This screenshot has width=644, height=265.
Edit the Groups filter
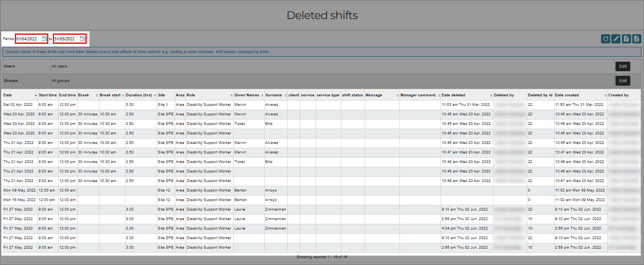623,81
